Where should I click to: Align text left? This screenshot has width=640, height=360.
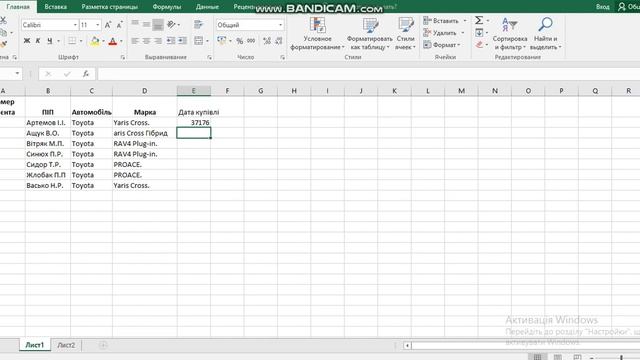pyautogui.click(x=135, y=41)
